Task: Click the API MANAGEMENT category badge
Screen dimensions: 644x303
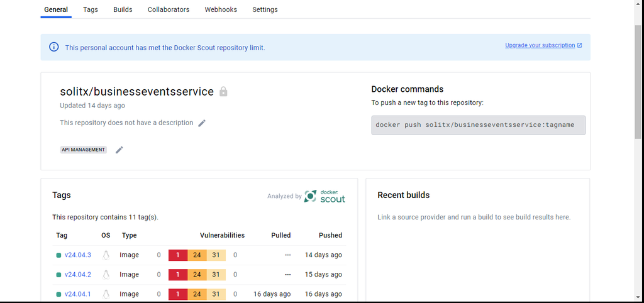Action: [84, 150]
